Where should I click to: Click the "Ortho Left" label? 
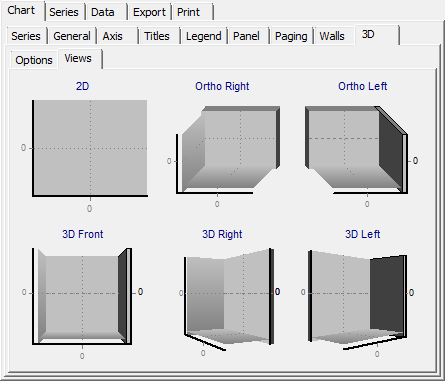coord(363,86)
